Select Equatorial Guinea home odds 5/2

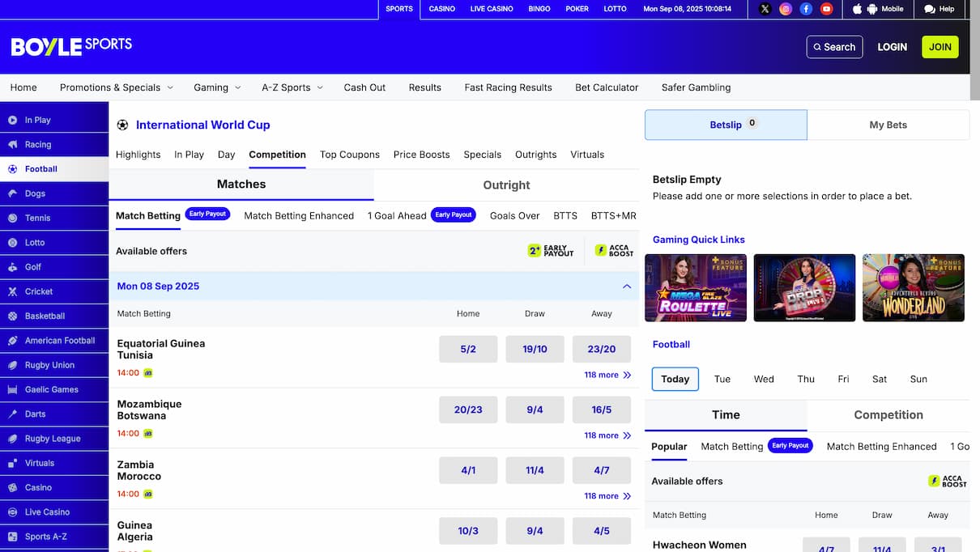[468, 349]
